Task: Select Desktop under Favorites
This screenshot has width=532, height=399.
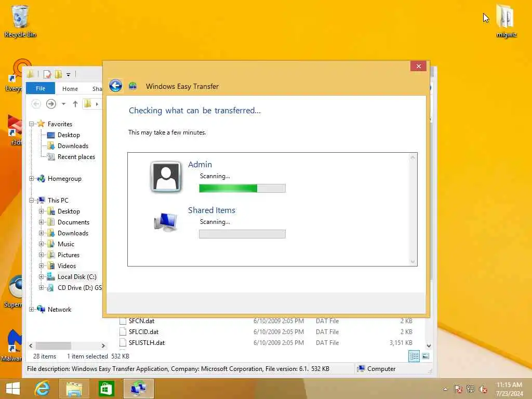Action: [x=69, y=135]
